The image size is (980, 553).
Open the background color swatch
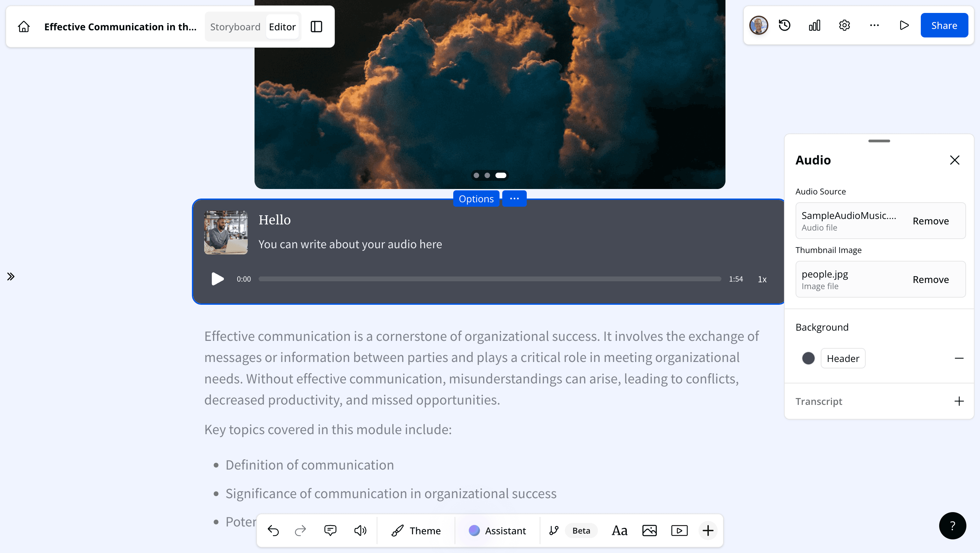click(808, 359)
